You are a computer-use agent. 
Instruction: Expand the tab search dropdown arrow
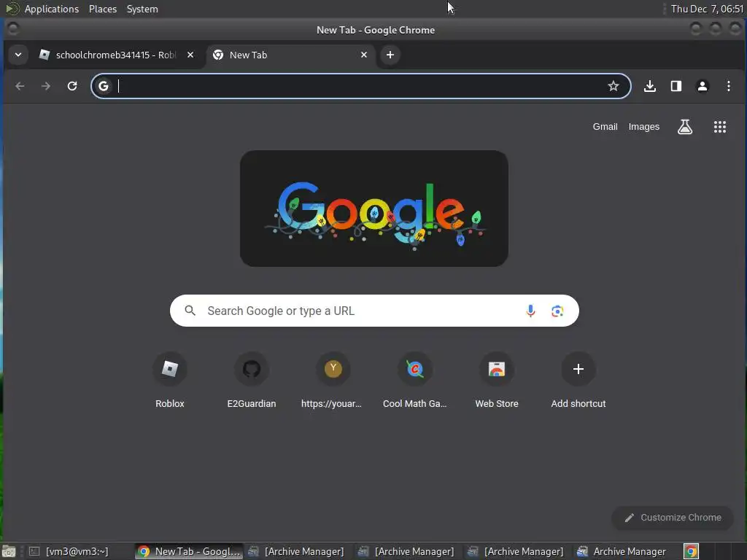(x=18, y=55)
